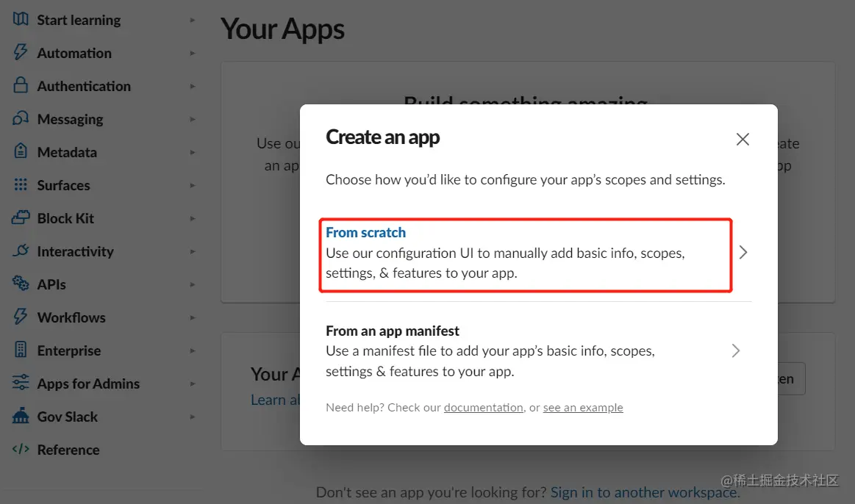This screenshot has width=855, height=504.
Task: Choose From an app manifest option
Action: pos(525,351)
